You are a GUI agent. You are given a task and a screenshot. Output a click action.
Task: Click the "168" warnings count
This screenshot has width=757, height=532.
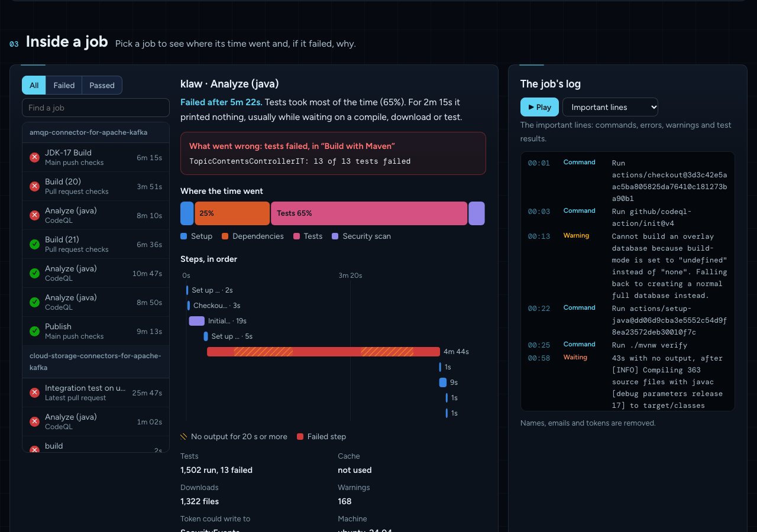pos(345,502)
